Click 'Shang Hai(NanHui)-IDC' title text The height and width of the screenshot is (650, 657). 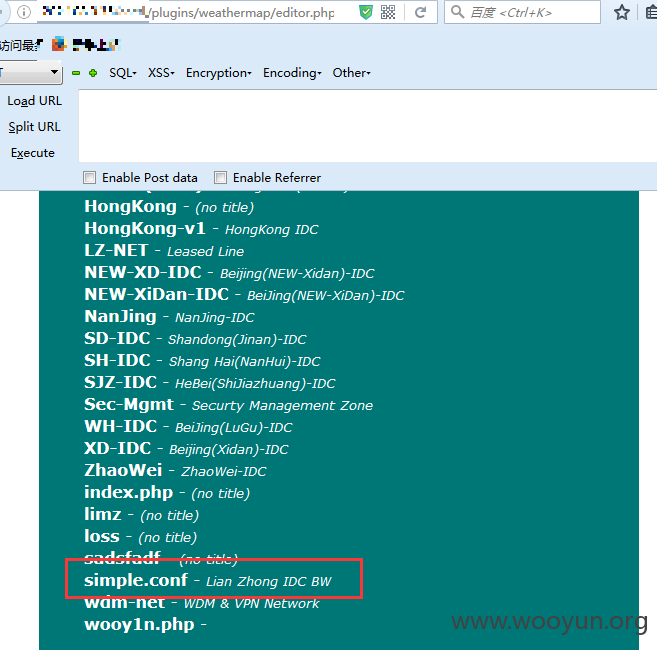coord(245,362)
